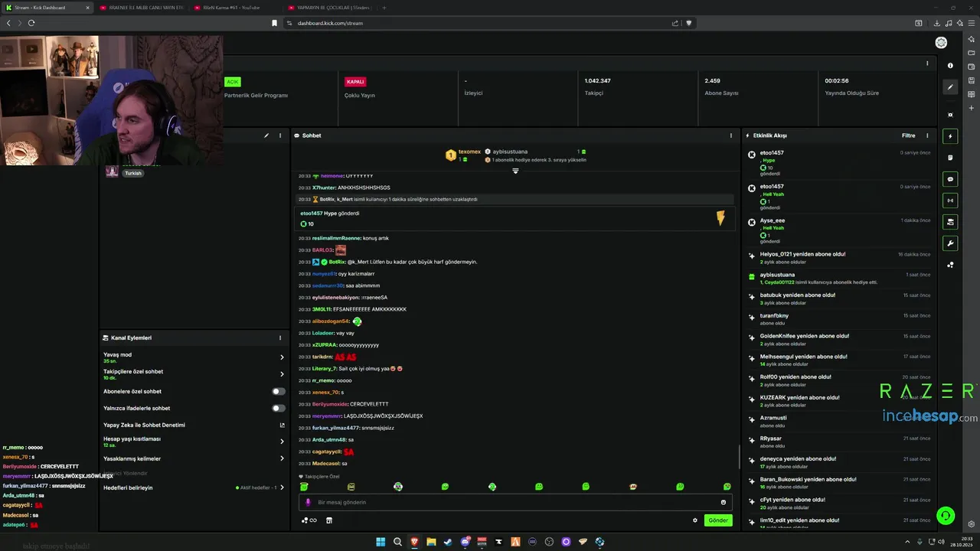Open the profile avatar at top right
Viewport: 980px width, 551px height.
click(941, 43)
